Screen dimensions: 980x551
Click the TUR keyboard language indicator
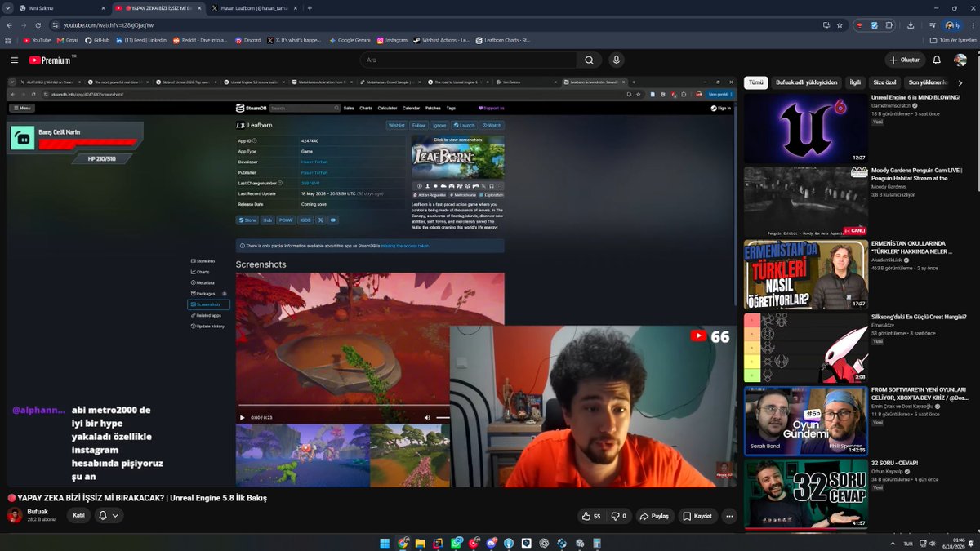point(908,543)
